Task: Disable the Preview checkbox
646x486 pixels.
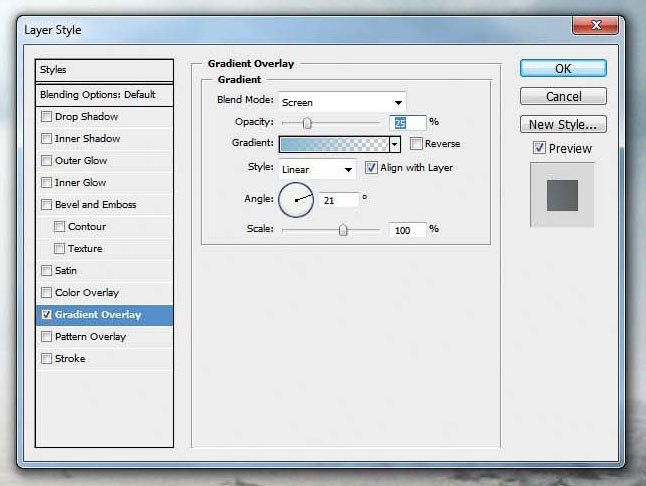Action: click(539, 147)
